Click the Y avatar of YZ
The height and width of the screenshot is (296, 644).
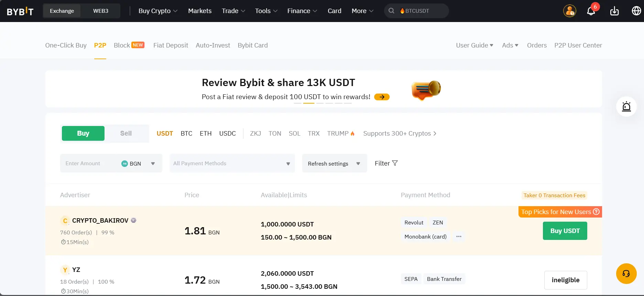(65, 270)
